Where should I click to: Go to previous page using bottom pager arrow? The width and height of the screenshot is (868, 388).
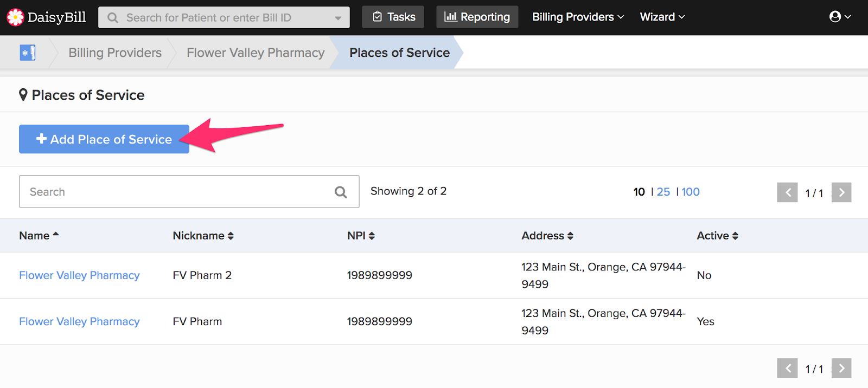pos(787,368)
